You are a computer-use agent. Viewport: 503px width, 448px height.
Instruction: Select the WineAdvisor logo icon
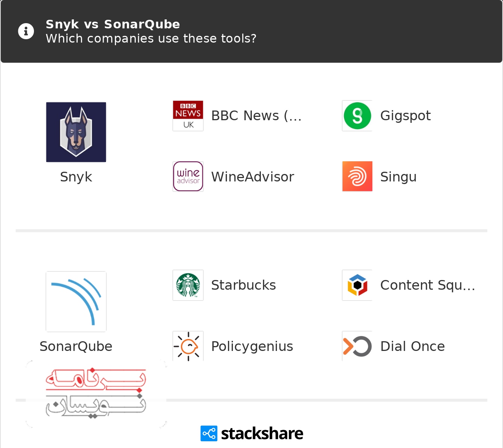(188, 177)
